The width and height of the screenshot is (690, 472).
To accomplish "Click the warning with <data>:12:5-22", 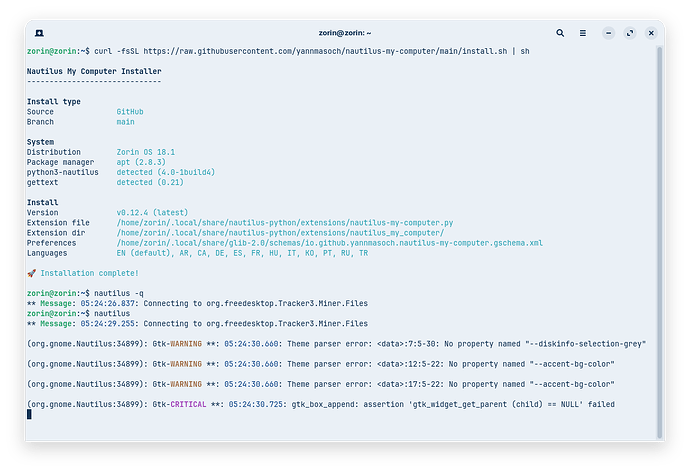I will (321, 364).
